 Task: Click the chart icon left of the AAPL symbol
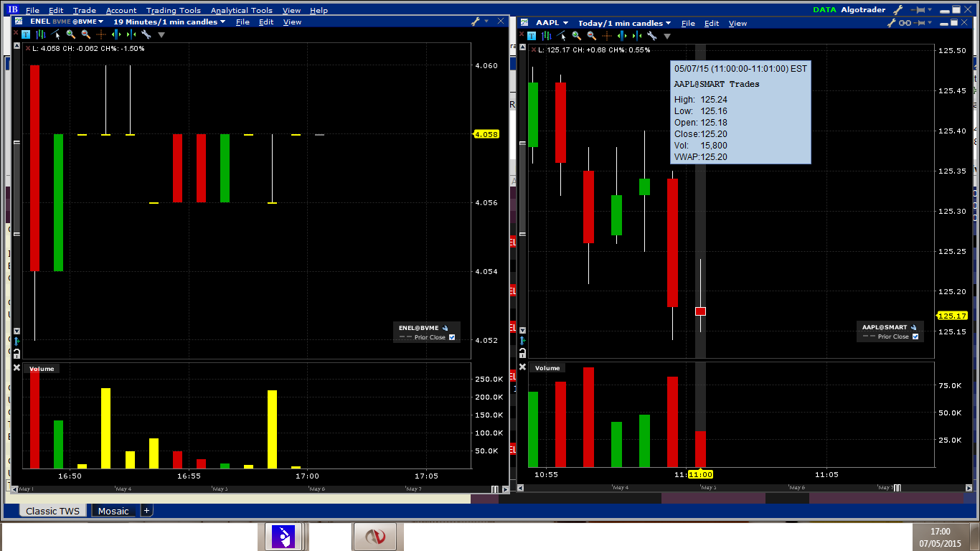(x=525, y=23)
